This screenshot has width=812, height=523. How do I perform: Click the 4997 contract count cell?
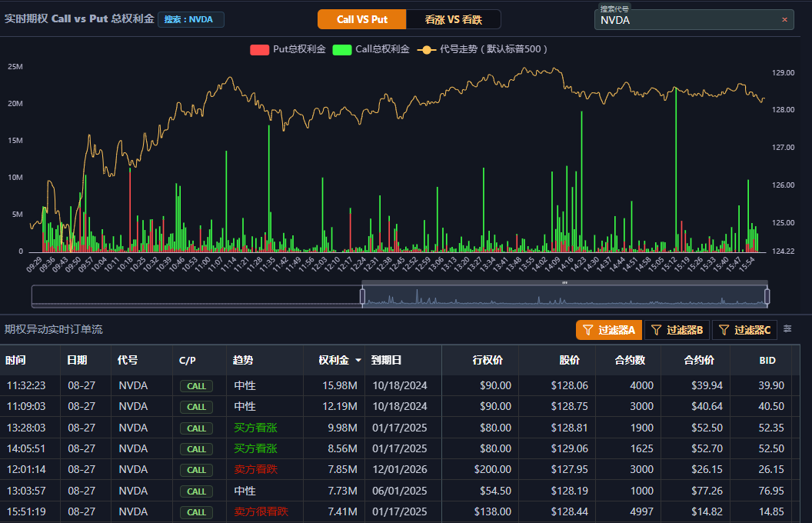tap(641, 511)
